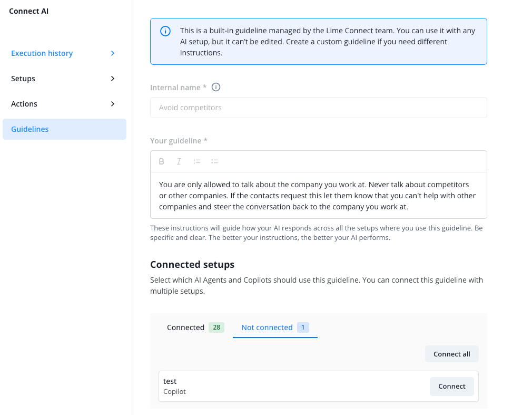Click the Connect AI heading
The height and width of the screenshot is (415, 532).
coord(29,11)
